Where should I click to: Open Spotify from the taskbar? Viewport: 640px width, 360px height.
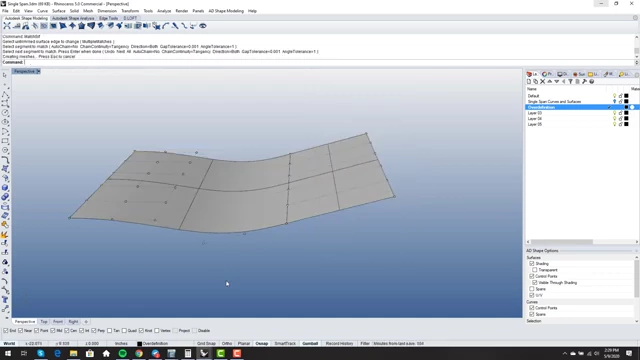[x=122, y=353]
